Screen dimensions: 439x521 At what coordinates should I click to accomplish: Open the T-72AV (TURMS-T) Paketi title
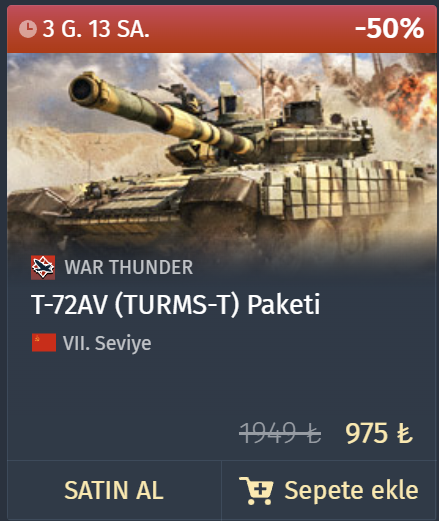176,304
